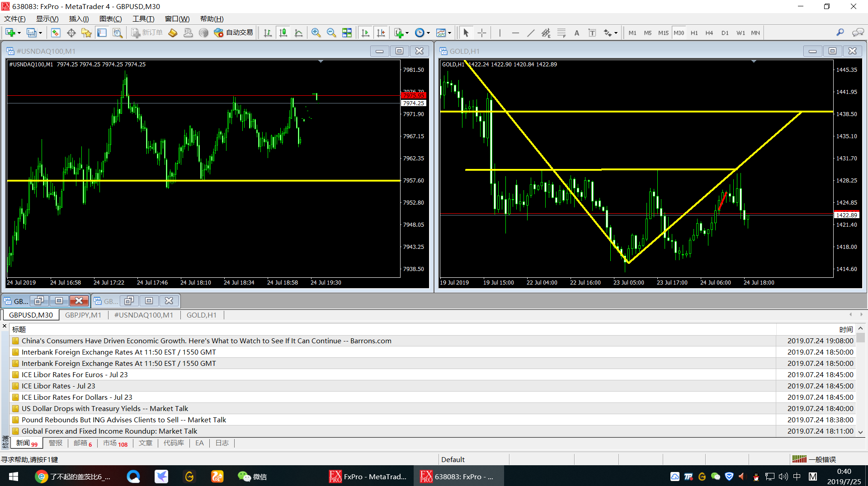Select the arrow cursor tool

tap(466, 33)
